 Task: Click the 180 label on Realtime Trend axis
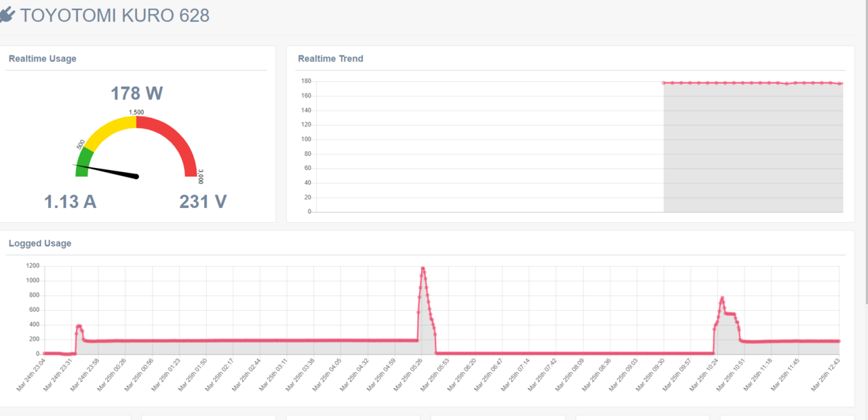[x=306, y=81]
